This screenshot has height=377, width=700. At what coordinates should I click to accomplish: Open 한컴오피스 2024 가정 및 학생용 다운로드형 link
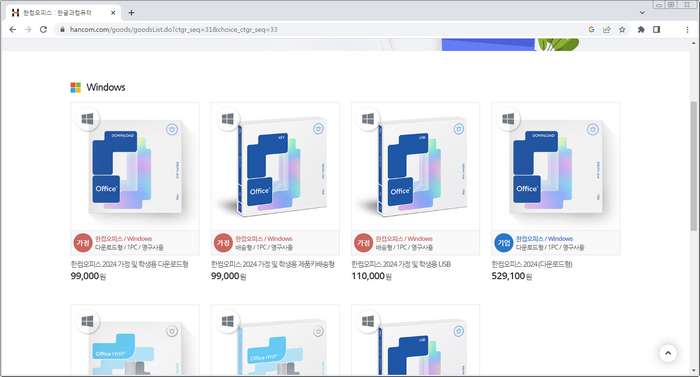point(129,264)
